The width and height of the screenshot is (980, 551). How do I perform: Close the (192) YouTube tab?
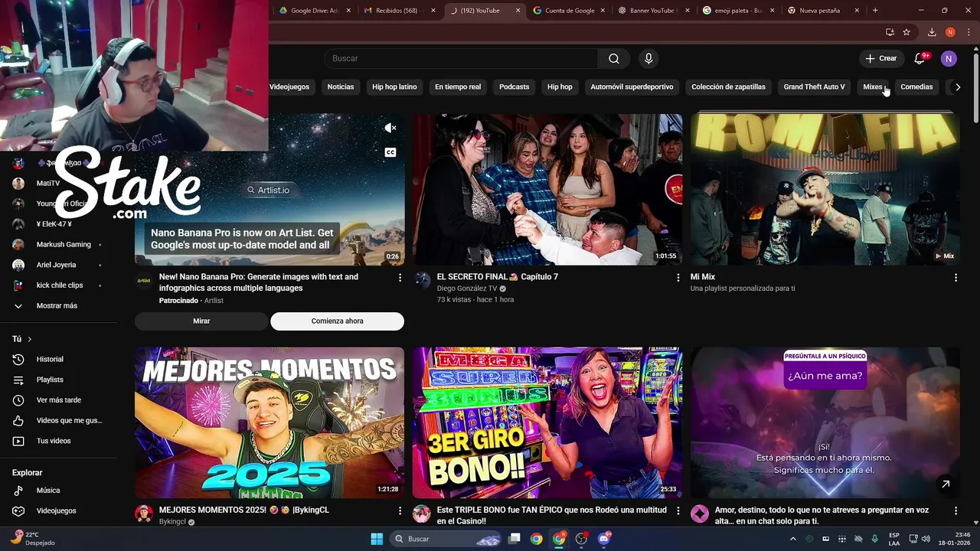click(518, 11)
